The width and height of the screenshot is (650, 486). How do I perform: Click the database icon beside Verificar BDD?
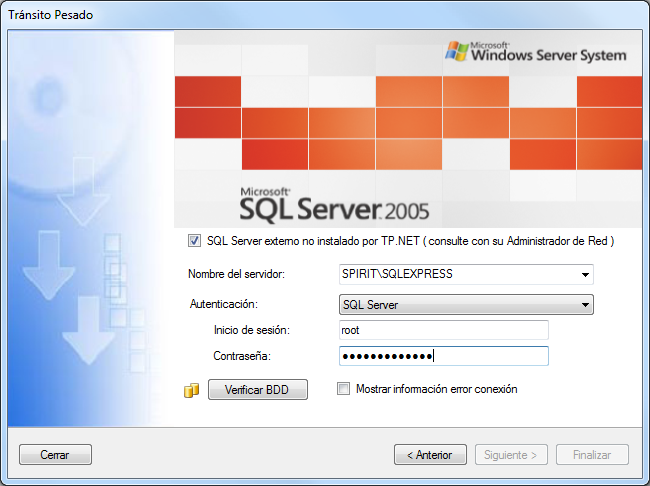[191, 390]
